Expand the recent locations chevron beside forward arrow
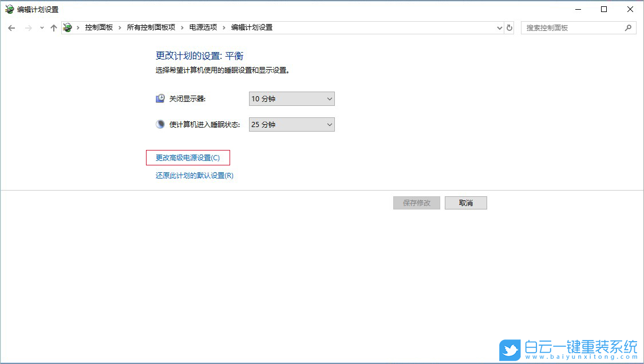The image size is (644, 364). coord(41,27)
